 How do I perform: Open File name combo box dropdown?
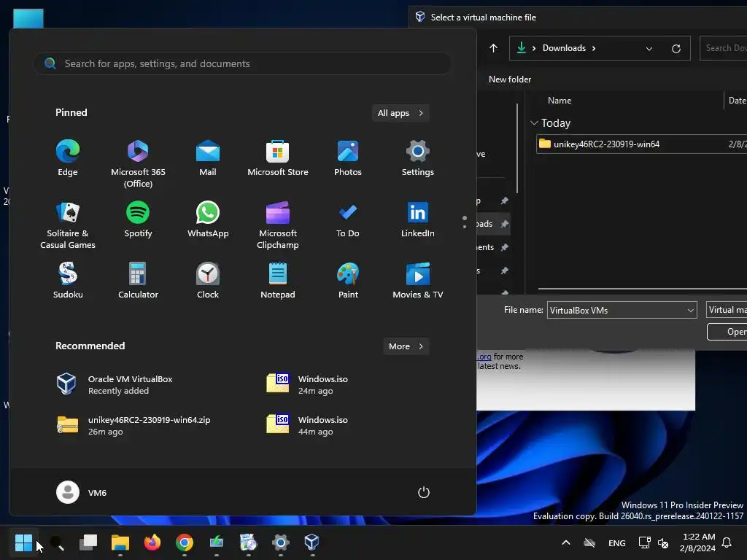tap(690, 311)
